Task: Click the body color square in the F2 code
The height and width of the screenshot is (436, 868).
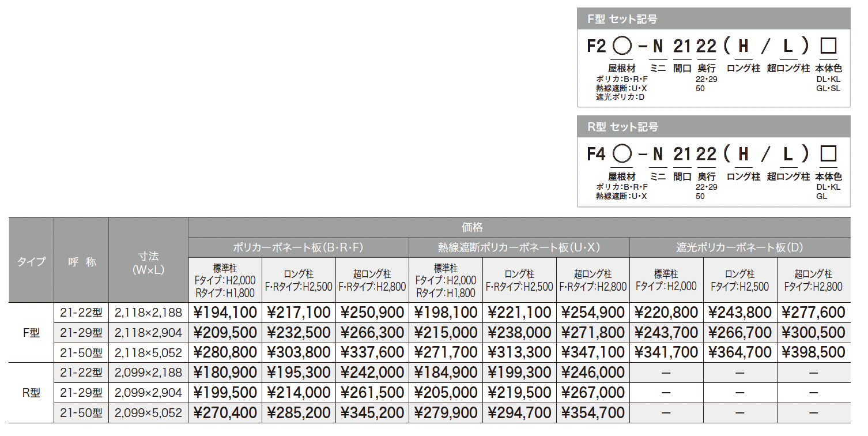Action: (828, 46)
